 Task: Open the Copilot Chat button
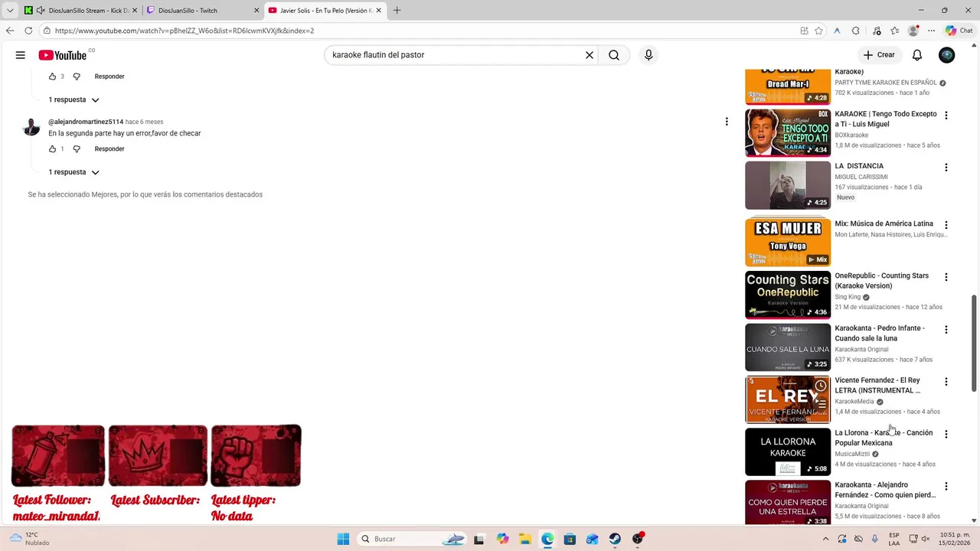(x=959, y=31)
